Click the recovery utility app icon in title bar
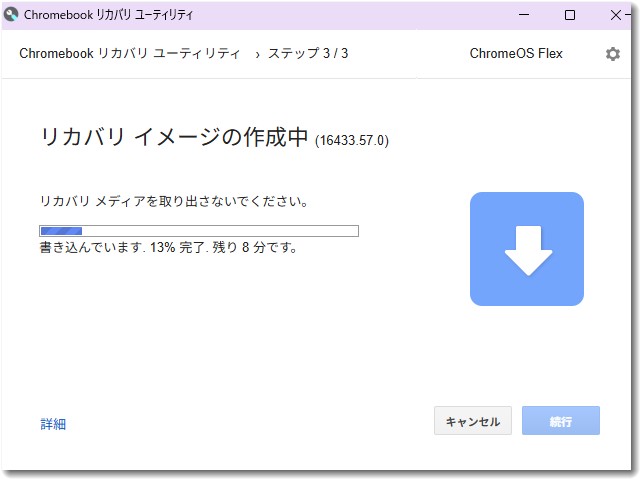The width and height of the screenshot is (640, 479). 11,15
